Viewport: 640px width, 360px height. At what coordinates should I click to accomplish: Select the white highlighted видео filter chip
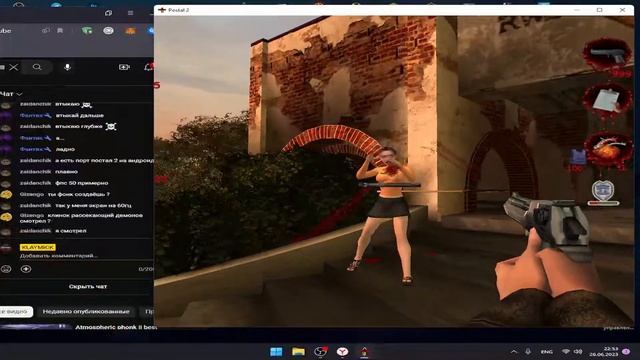16,311
